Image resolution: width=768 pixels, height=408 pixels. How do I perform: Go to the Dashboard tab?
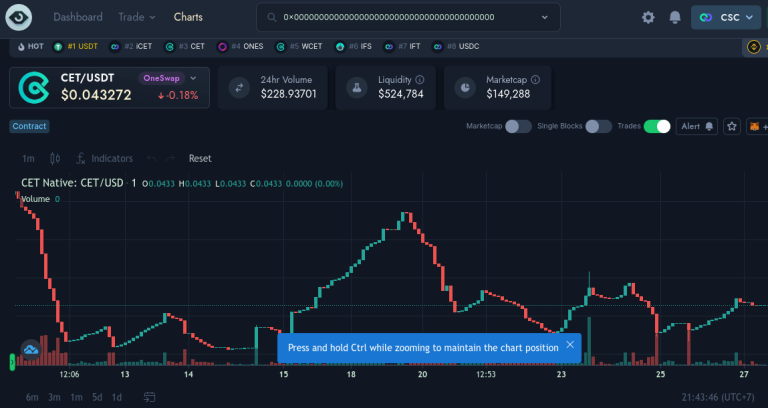point(77,17)
